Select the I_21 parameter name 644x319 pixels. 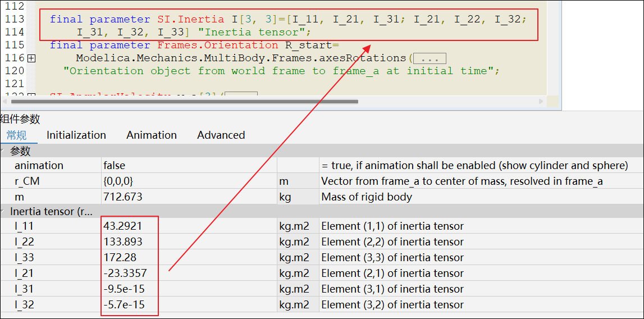coord(24,274)
